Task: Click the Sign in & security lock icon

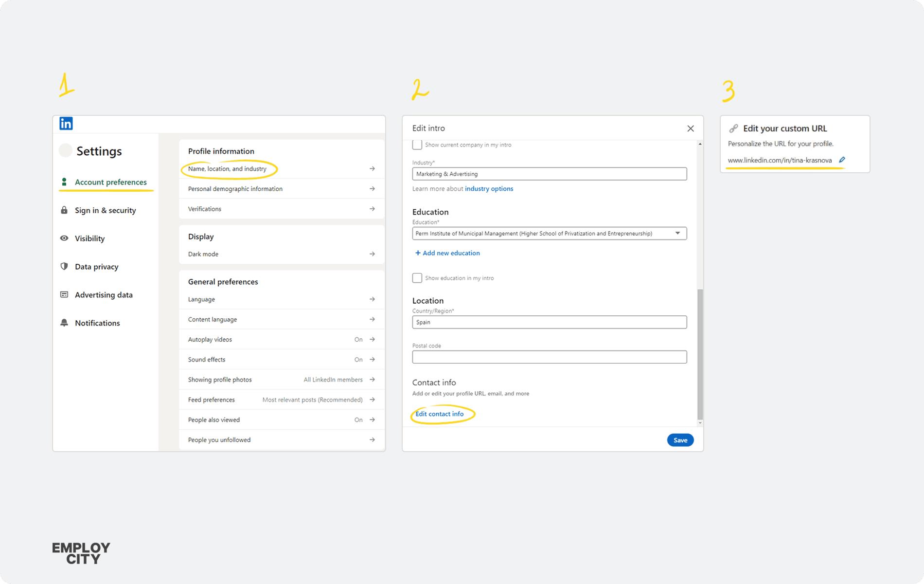Action: 64,210
